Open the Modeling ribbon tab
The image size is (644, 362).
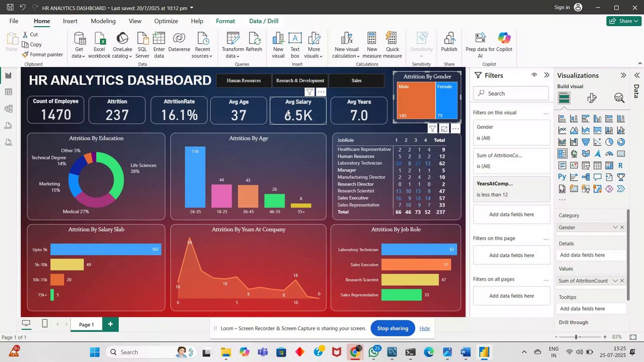coord(103,21)
